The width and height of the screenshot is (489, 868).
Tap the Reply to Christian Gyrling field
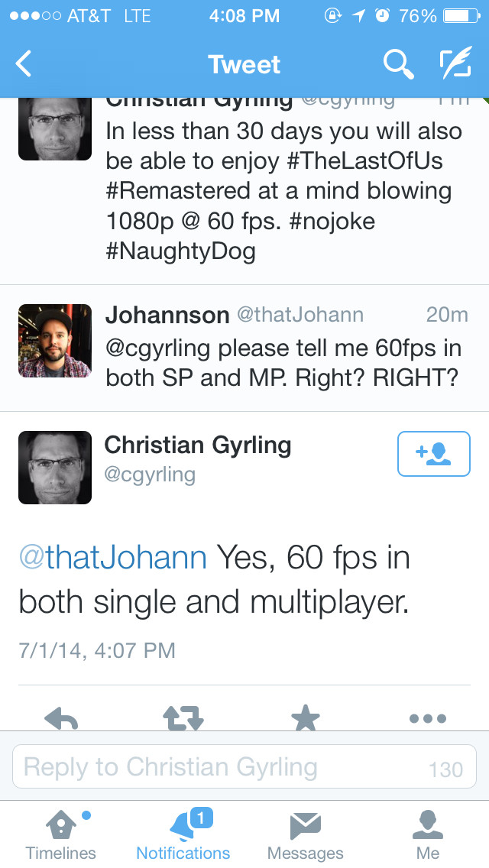[x=244, y=766]
